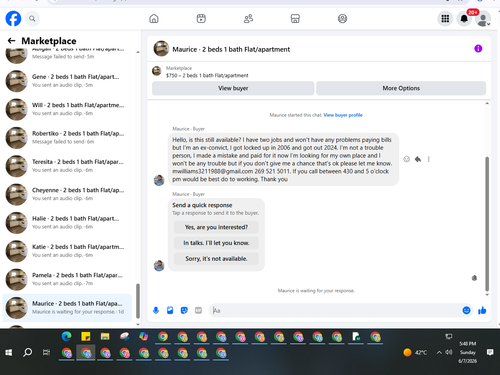Open the Groups tab icon
500x375 pixels.
pos(342,19)
